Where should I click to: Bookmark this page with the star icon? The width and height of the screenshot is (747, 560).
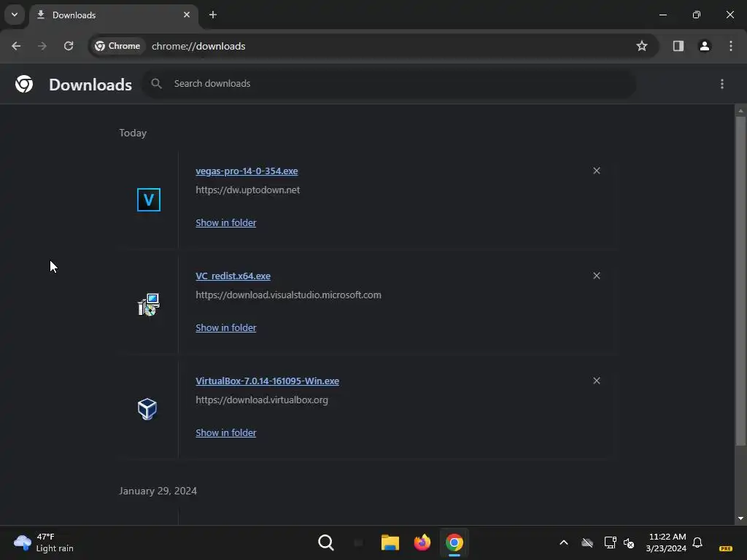[x=642, y=46]
